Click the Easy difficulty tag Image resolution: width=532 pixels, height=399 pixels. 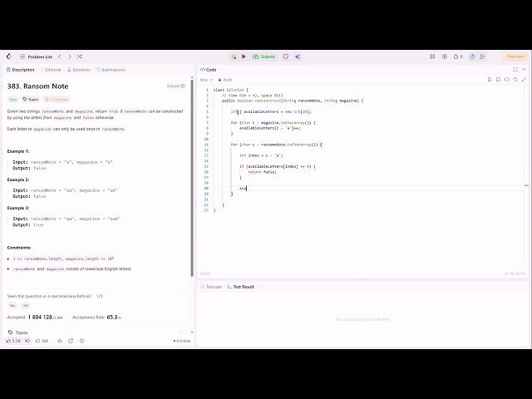point(13,100)
